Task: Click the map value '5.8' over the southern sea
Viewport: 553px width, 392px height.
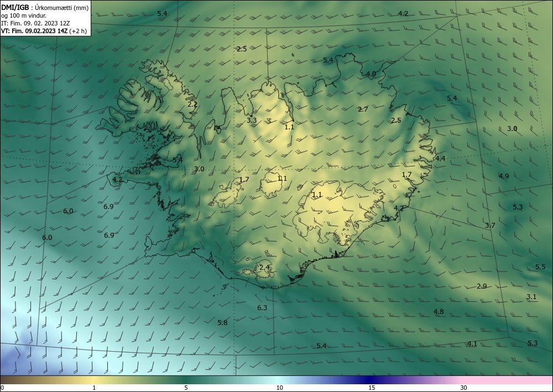Action: tap(222, 322)
